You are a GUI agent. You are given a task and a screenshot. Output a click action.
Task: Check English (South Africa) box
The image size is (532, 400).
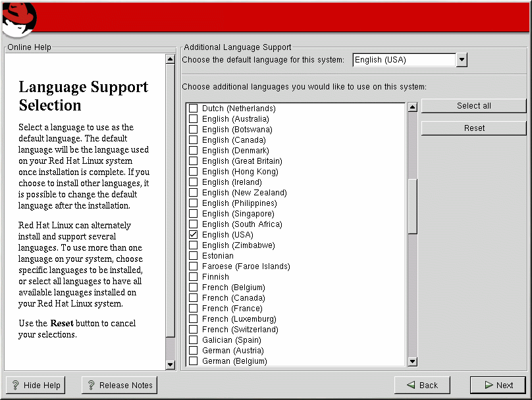(193, 224)
